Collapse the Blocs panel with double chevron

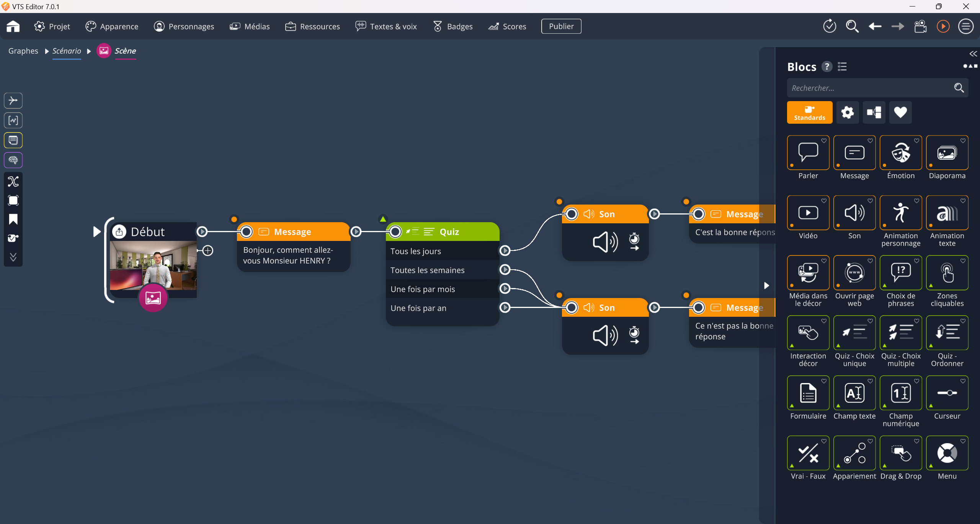tap(973, 54)
